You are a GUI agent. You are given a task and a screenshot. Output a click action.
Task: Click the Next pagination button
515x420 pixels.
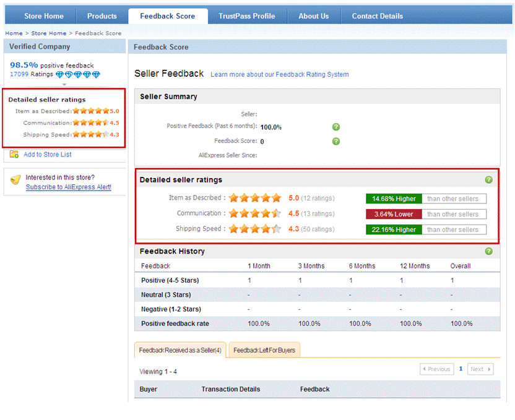coord(480,369)
